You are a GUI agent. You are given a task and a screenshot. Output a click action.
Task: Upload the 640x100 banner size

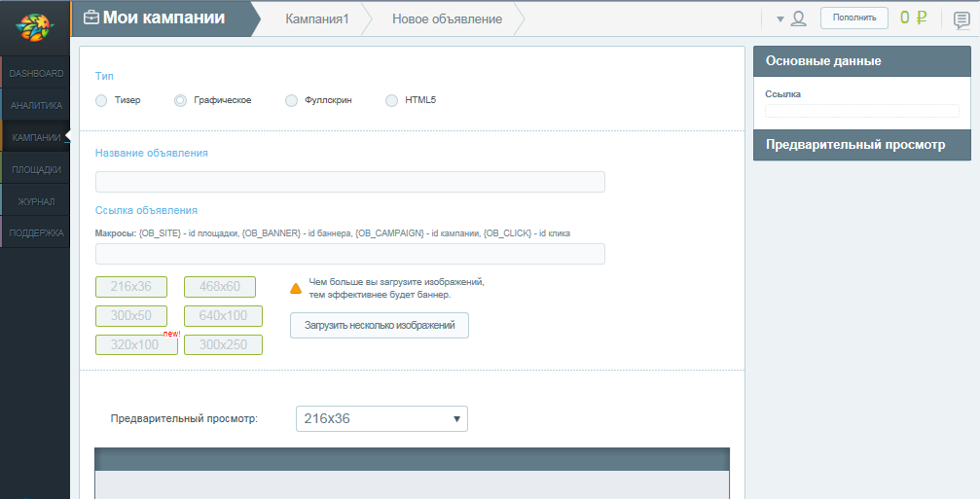[x=223, y=316]
